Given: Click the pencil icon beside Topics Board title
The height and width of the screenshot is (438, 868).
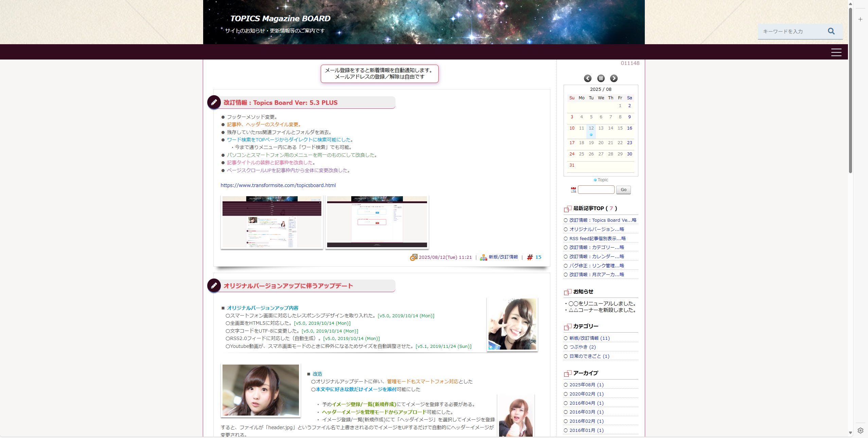Looking at the screenshot, I should (x=214, y=102).
